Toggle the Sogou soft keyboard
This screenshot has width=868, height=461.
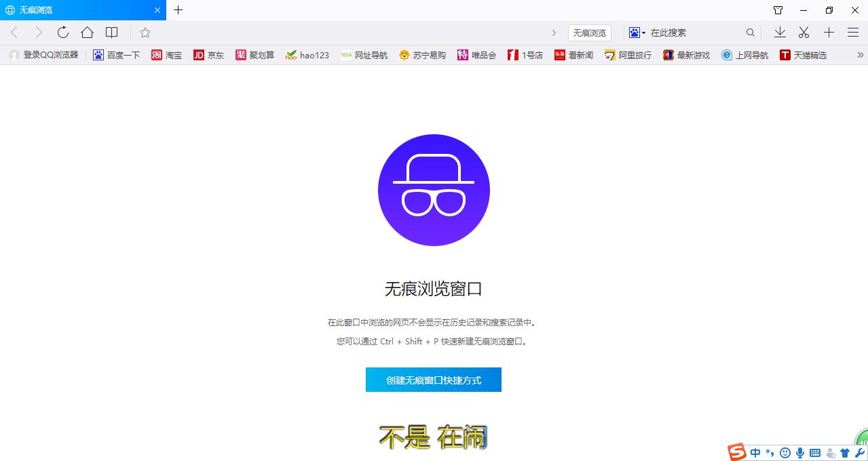[814, 452]
